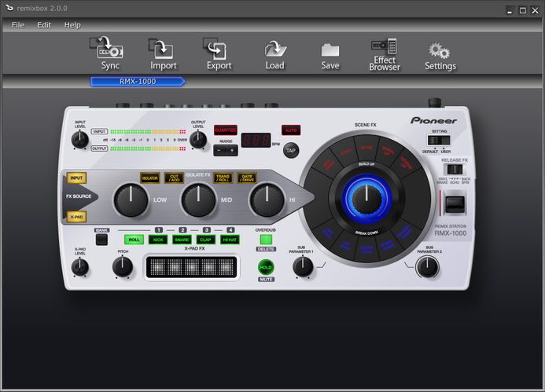Open the Edit menu
This screenshot has height=392, width=545.
click(44, 25)
